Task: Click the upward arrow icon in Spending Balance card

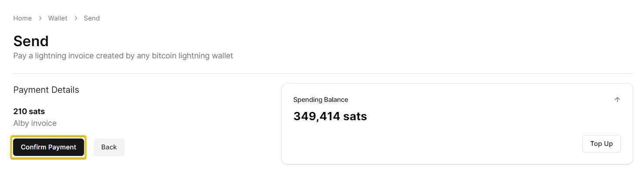Action: point(617,100)
